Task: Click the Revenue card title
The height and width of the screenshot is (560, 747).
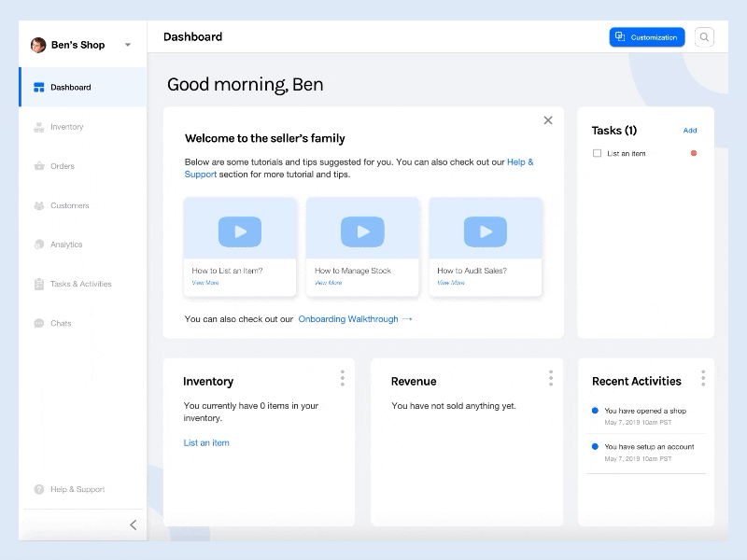Action: pyautogui.click(x=414, y=382)
